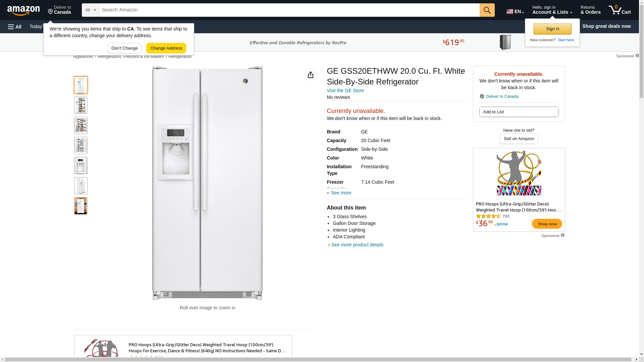Viewport: 644px width, 362px height.
Task: Click the Amazon logo
Action: click(x=23, y=10)
